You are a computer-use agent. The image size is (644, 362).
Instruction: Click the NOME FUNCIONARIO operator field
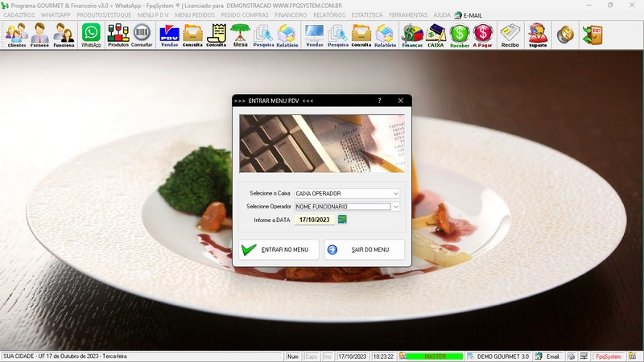click(x=343, y=207)
